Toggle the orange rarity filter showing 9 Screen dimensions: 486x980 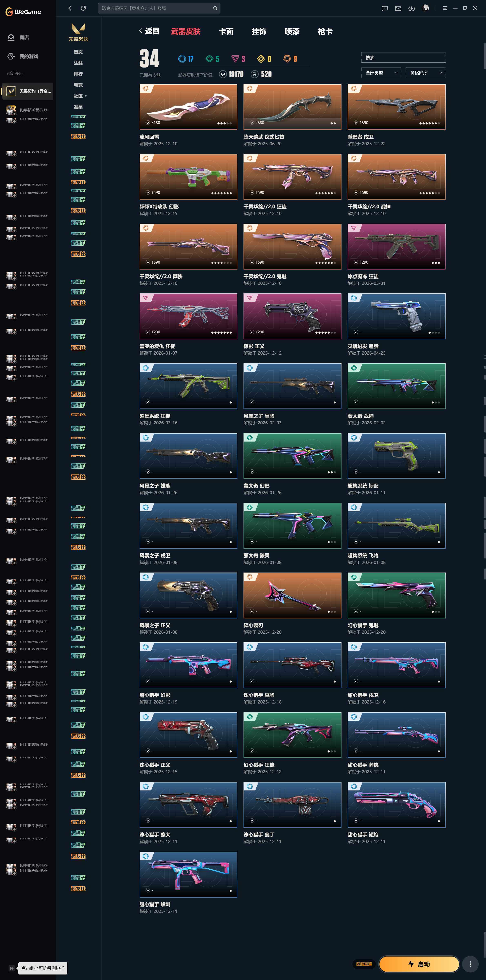290,59
